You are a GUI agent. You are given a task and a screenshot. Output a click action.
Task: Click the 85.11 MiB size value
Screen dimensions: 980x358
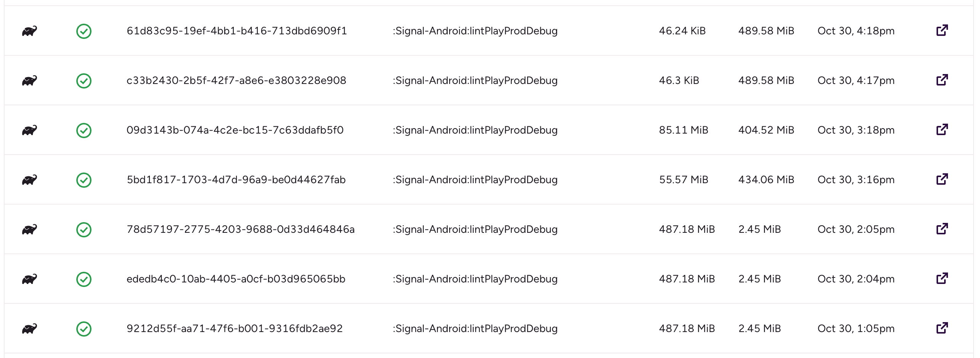683,130
